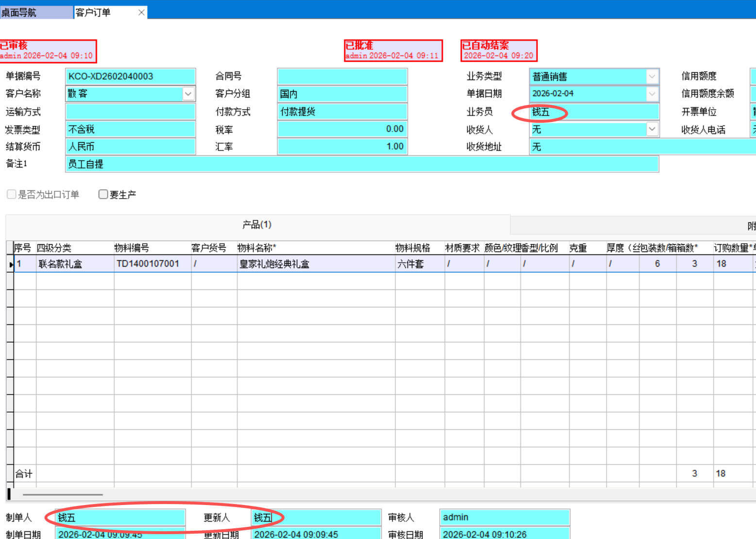Close the 客户订单 tab

pyautogui.click(x=141, y=13)
